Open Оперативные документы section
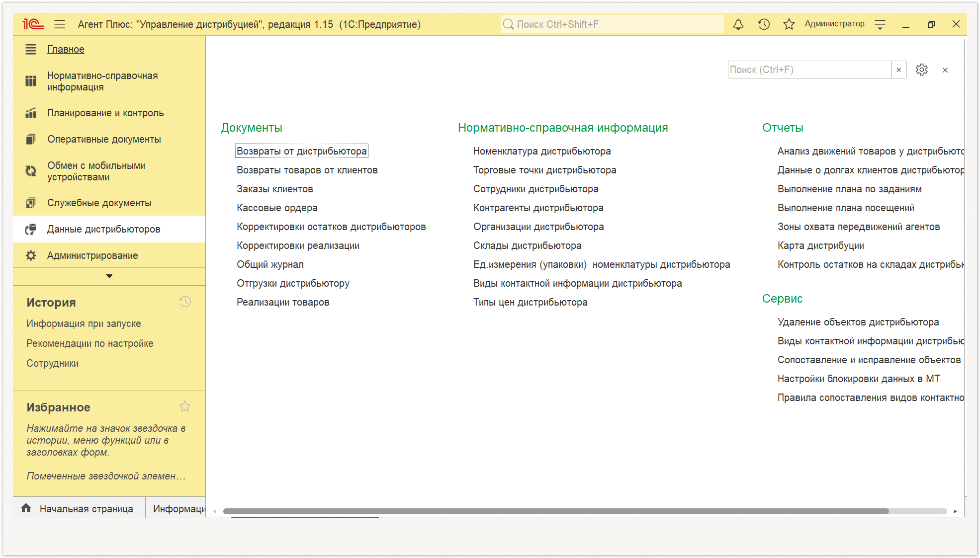Viewport: 980px width, 558px height. coord(104,139)
